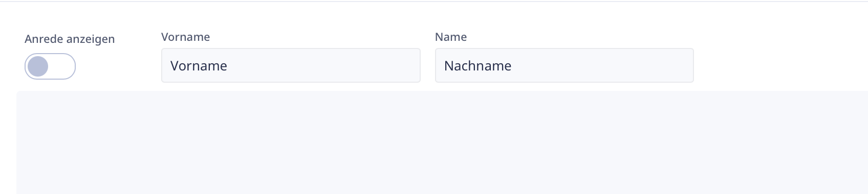Click the Anrede anzeigen label text
868x194 pixels.
[x=70, y=39]
